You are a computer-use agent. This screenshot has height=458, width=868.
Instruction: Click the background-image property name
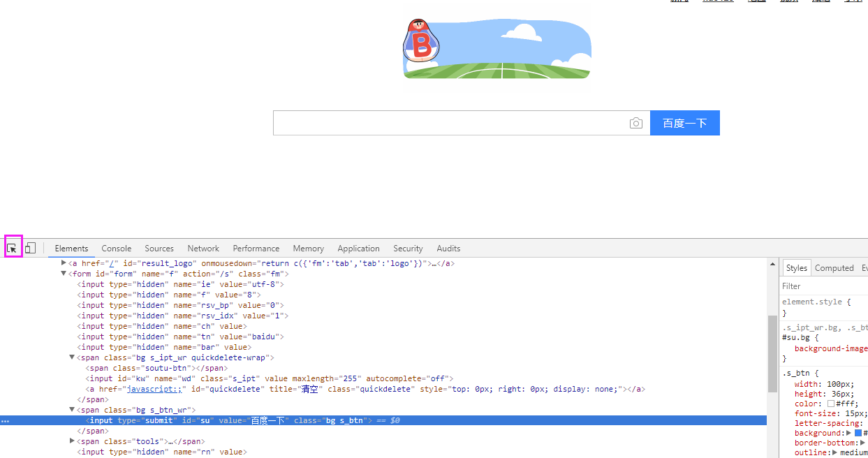click(x=831, y=348)
